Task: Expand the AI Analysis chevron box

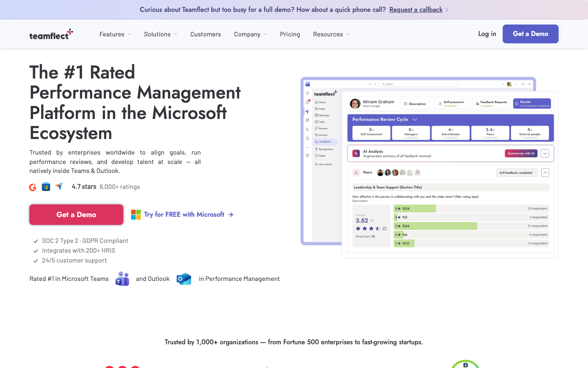Action: [x=545, y=153]
